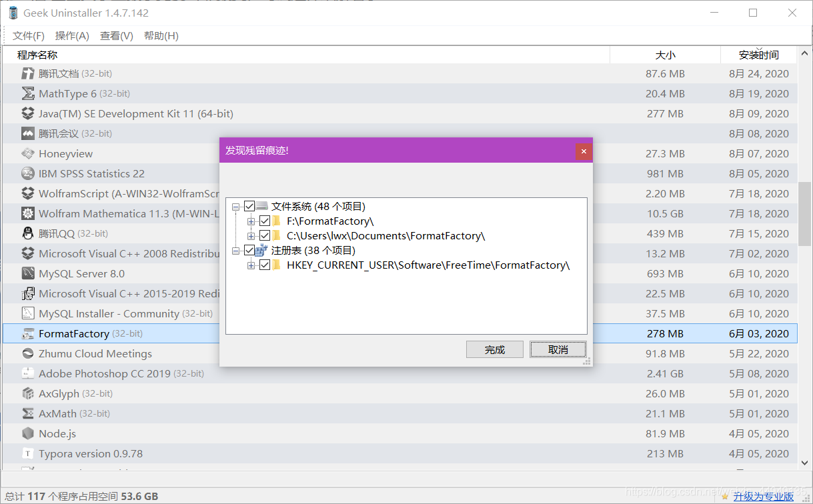Expand the C:\Users\lwx\Documents\FormatFactory\ node
Screen dimensions: 813x504
tap(251, 235)
